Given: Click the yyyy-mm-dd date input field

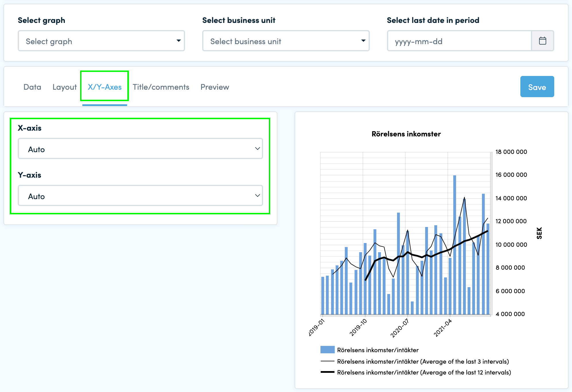Looking at the screenshot, I should [x=459, y=41].
